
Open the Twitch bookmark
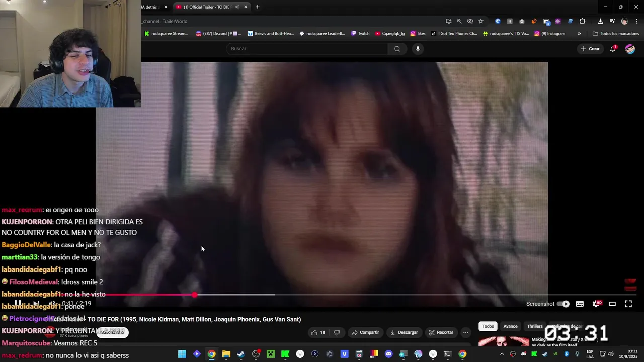[x=360, y=34]
